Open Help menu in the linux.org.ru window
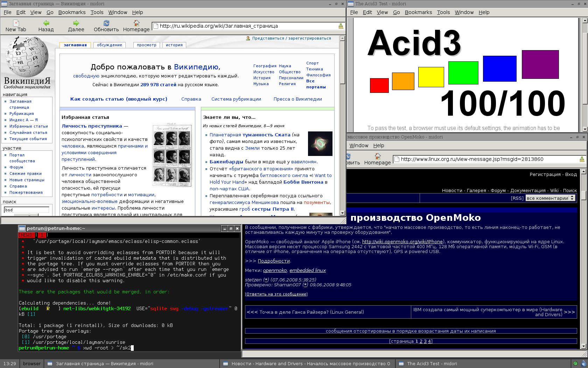This screenshot has height=368, width=588. (x=378, y=145)
